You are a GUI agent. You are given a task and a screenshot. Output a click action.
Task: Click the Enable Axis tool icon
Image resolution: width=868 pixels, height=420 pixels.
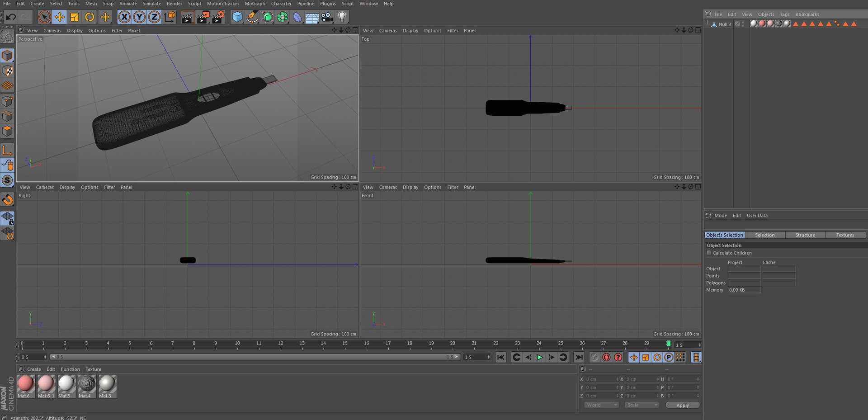[7, 150]
